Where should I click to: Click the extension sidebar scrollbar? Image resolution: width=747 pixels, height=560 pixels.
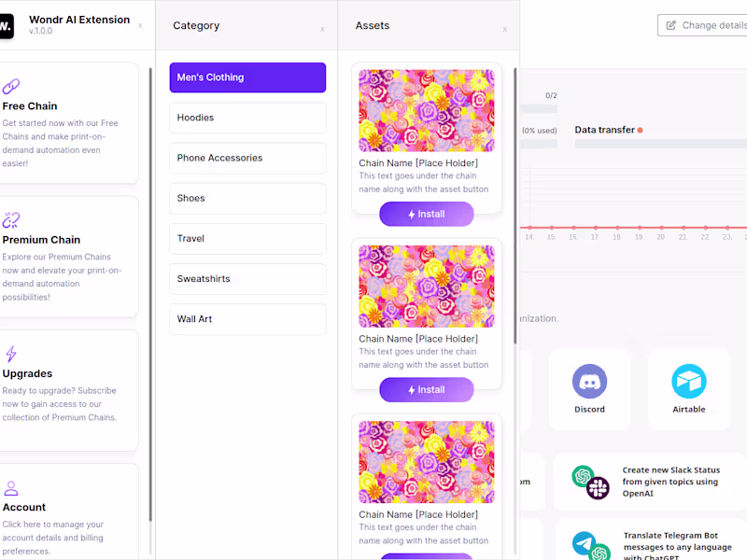click(150, 294)
